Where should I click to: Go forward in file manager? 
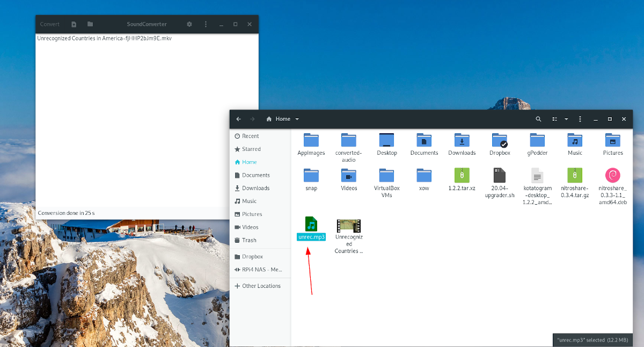tap(252, 119)
